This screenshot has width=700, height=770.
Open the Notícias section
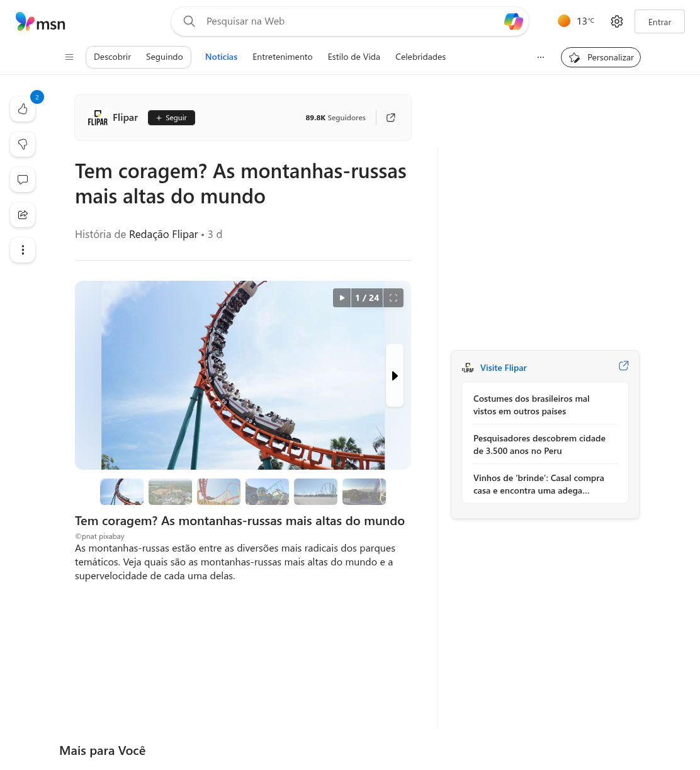(x=222, y=57)
